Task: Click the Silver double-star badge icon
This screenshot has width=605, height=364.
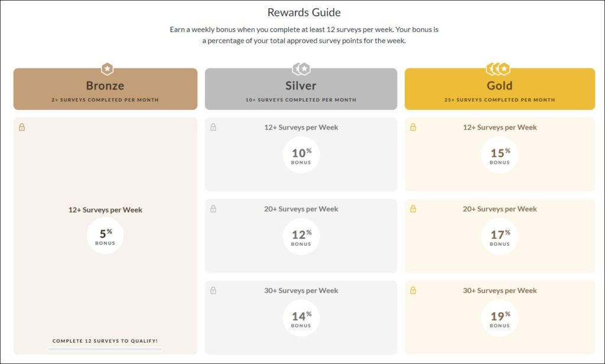Action: pos(301,69)
